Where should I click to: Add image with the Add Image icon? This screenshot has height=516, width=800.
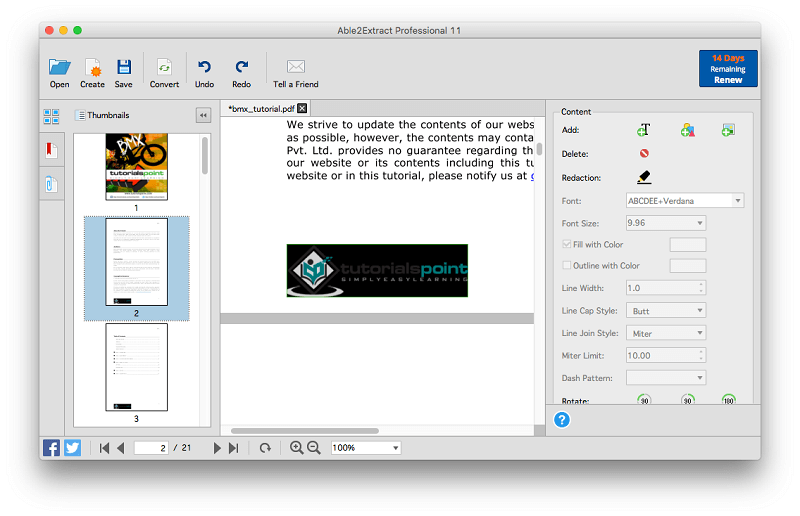click(x=728, y=130)
